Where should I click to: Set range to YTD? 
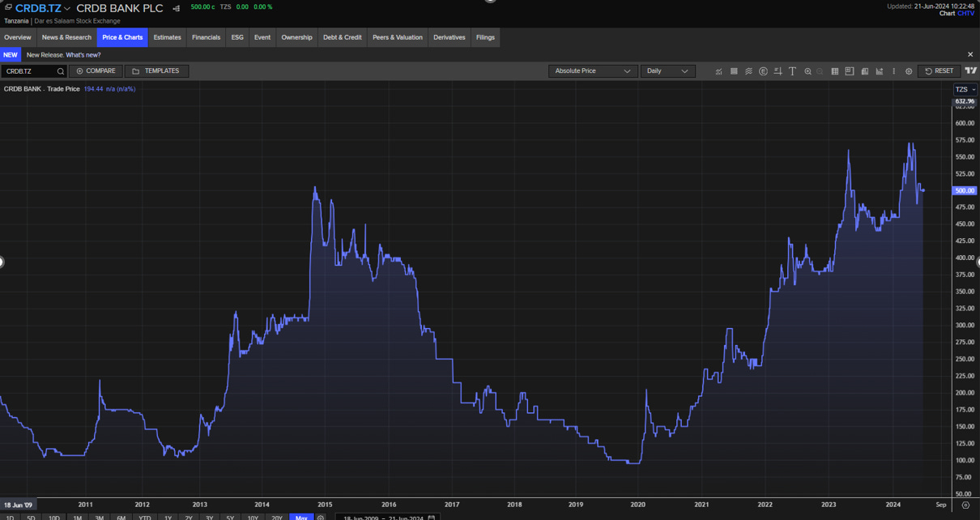(144, 518)
